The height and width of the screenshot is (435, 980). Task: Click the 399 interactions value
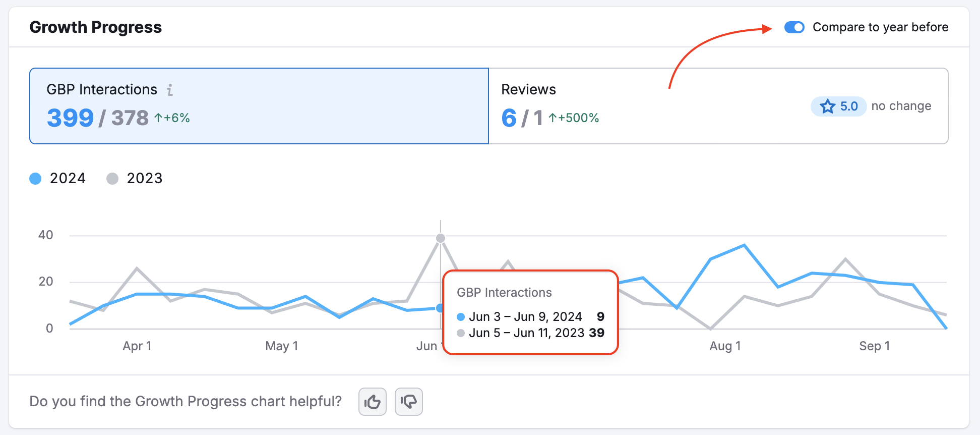pyautogui.click(x=70, y=118)
